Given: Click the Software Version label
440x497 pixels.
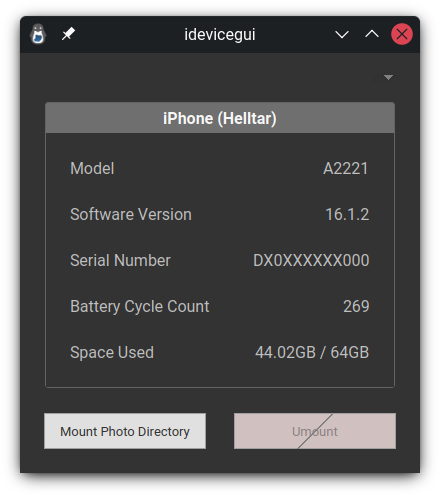Looking at the screenshot, I should (131, 214).
